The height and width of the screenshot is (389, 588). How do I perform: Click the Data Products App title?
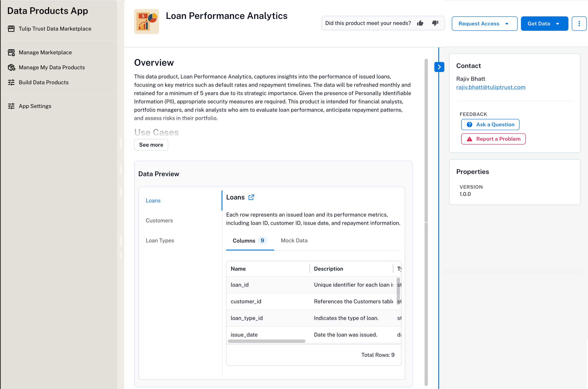pyautogui.click(x=47, y=11)
